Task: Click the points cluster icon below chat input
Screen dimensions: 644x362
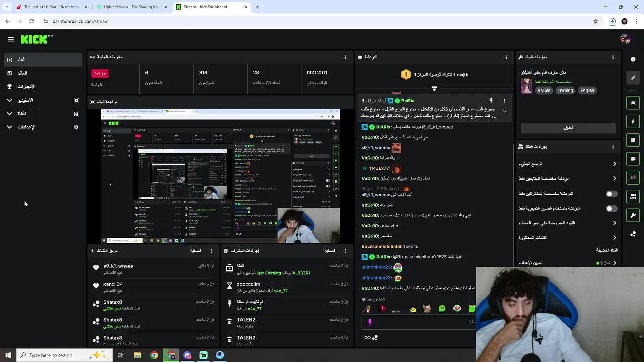Action: 375,338
